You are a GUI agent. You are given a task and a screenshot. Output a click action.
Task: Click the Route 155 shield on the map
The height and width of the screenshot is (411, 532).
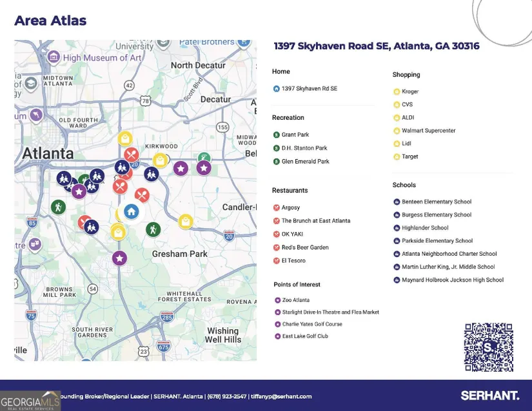[x=222, y=127]
